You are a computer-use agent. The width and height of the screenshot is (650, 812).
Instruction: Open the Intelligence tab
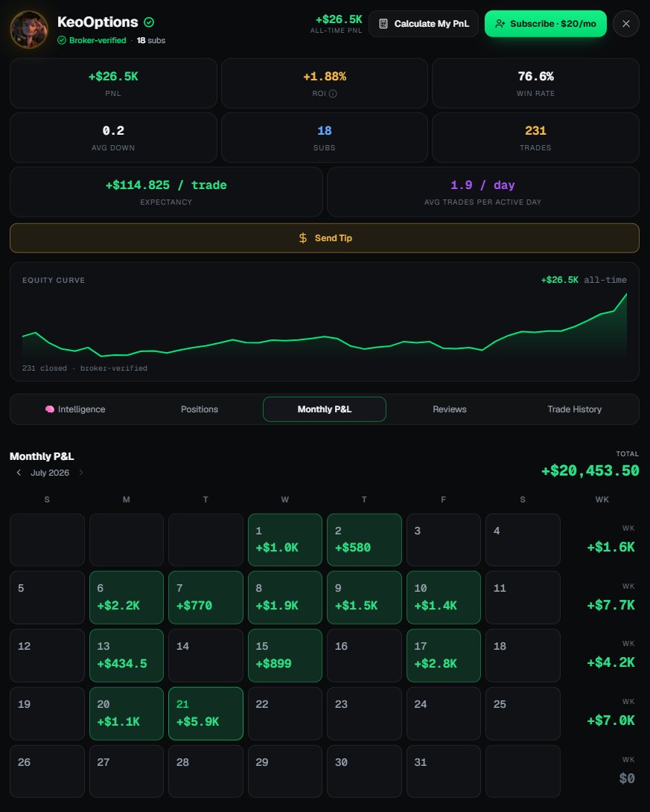(75, 409)
